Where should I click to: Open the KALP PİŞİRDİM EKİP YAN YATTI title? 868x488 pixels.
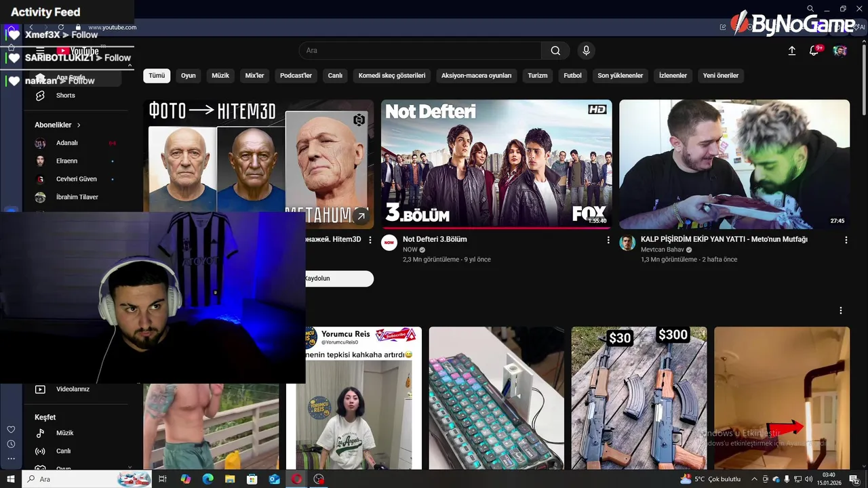724,239
